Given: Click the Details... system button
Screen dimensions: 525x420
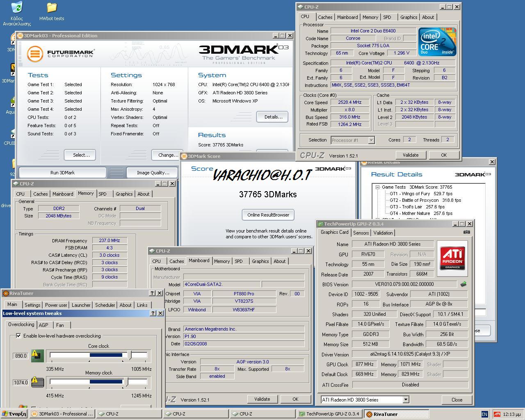Looking at the screenshot, I should [x=273, y=117].
